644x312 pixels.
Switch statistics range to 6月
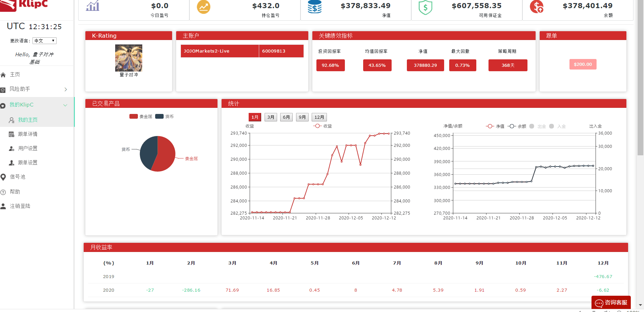coord(286,117)
